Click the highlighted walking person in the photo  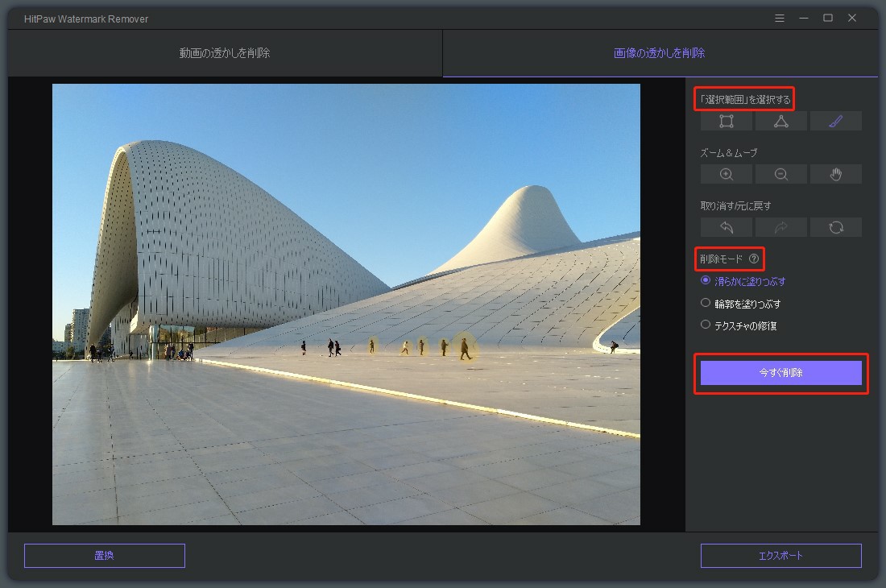[465, 349]
